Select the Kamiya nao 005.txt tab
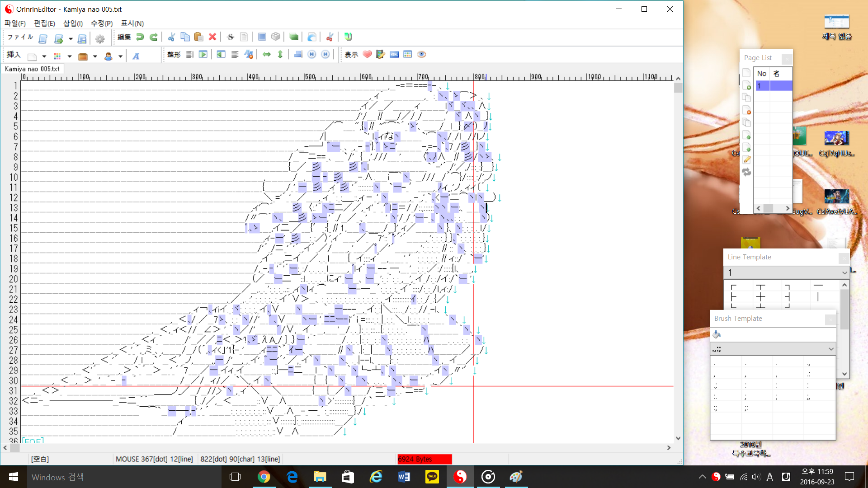This screenshot has height=488, width=868. pos(32,69)
